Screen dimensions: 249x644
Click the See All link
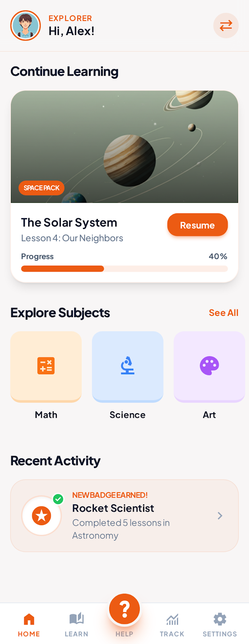click(223, 312)
